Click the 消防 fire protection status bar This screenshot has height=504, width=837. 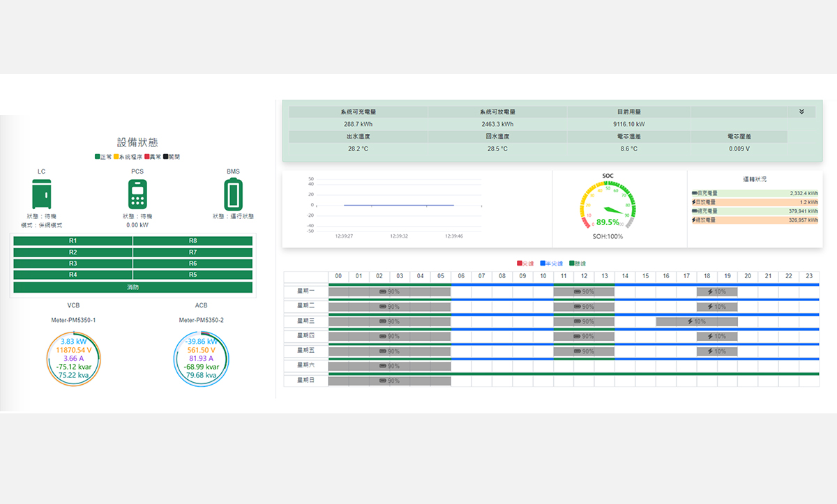[133, 287]
